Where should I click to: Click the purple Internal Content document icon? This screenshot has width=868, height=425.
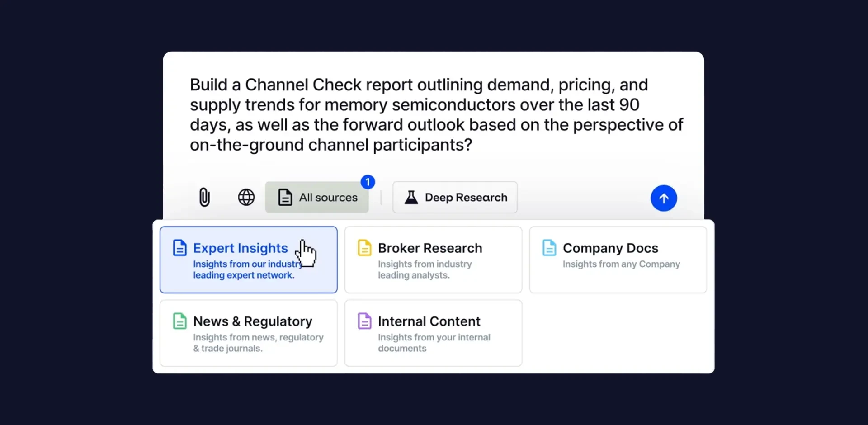(364, 321)
